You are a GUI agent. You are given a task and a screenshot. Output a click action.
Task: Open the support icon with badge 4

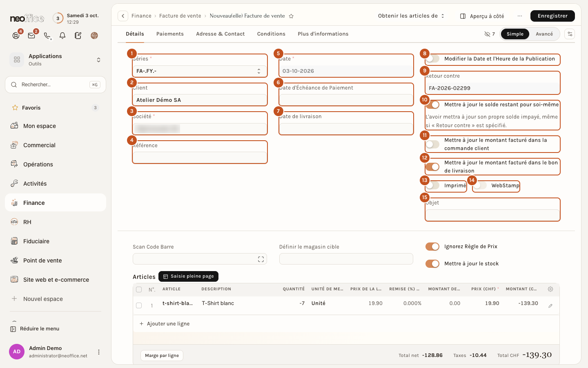pos(16,36)
